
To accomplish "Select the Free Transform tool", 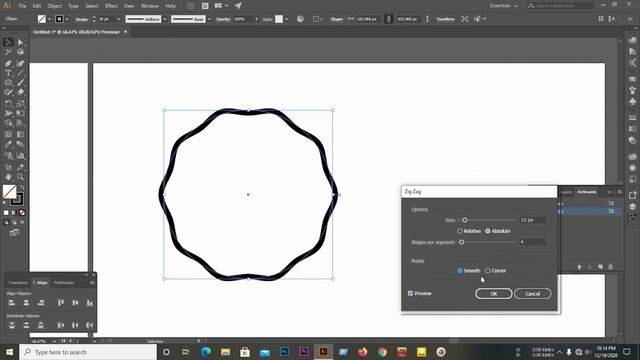I will click(x=20, y=113).
